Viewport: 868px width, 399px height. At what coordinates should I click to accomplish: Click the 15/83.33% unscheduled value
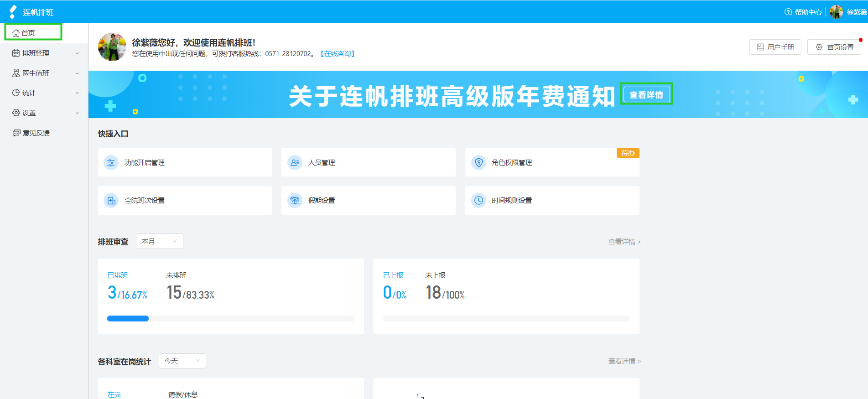point(191,293)
